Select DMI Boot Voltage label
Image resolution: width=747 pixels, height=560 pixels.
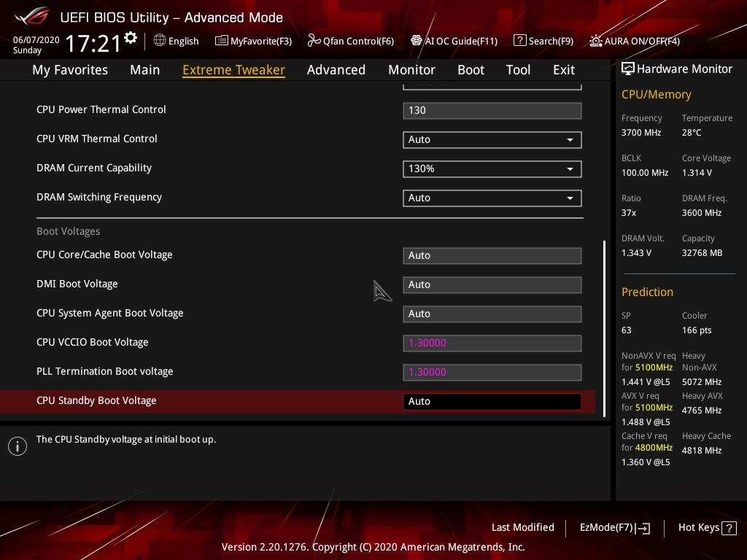pos(77,284)
